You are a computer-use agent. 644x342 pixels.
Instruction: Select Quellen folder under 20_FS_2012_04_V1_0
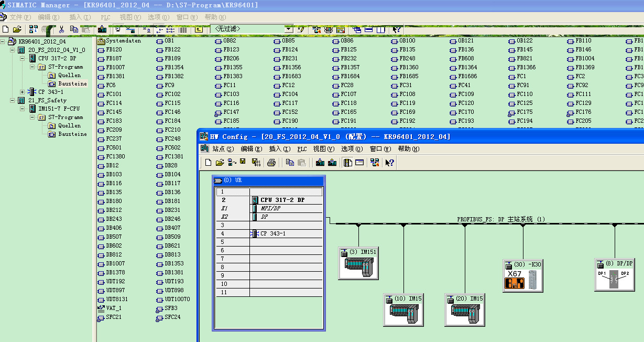(x=69, y=75)
